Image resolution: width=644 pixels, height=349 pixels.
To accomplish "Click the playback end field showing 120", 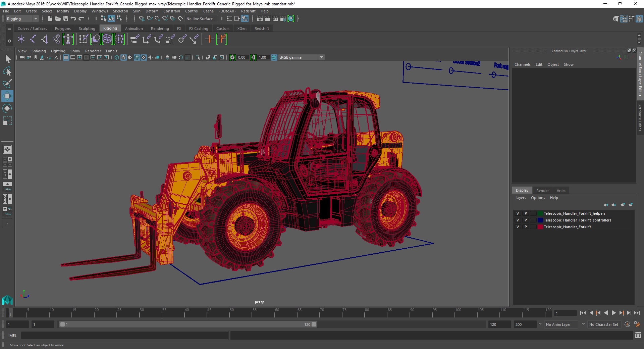I will (x=499, y=325).
